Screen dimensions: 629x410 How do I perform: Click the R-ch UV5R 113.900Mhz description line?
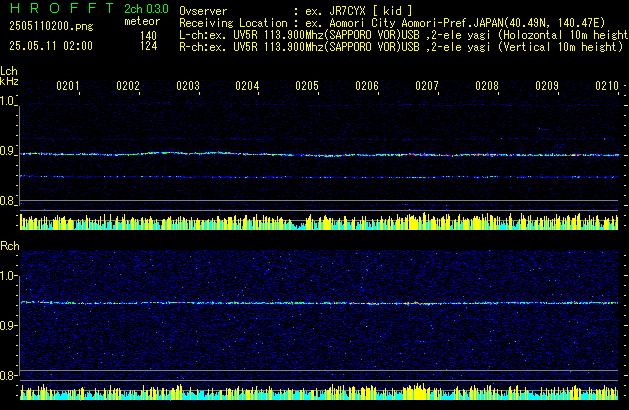[x=401, y=47]
